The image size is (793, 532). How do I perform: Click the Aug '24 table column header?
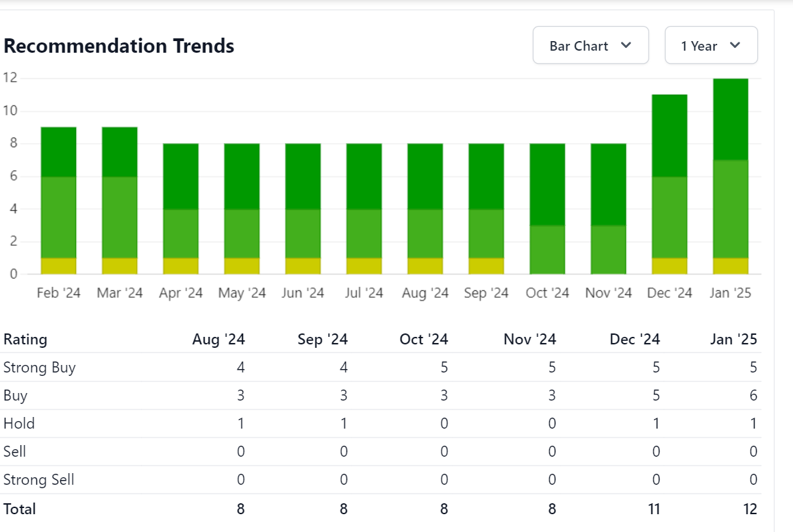coord(218,340)
